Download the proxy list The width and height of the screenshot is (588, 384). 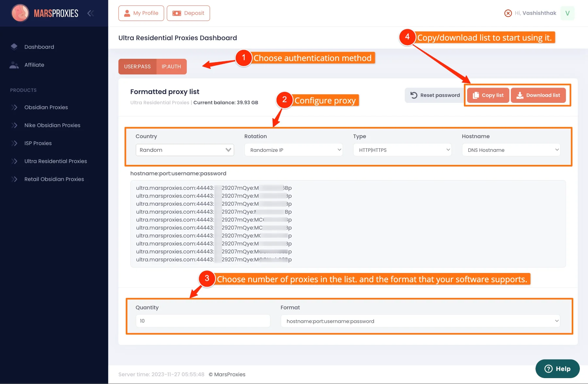coord(538,95)
